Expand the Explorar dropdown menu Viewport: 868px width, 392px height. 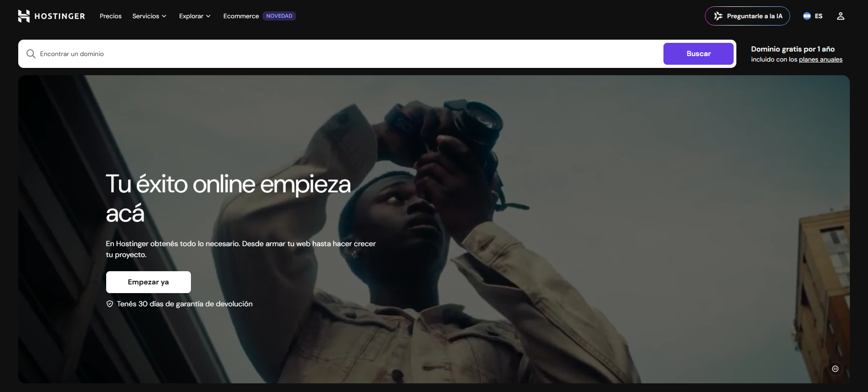coord(195,16)
